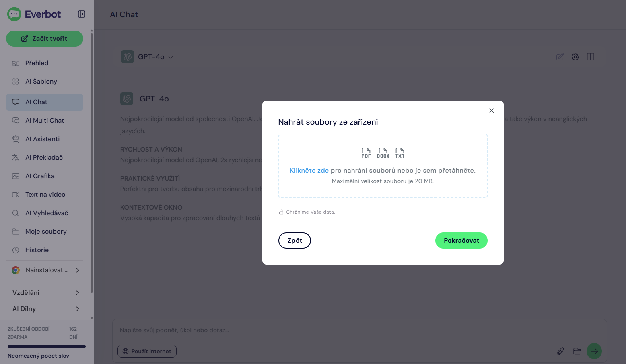
Task: Click the Zpět button
Action: [294, 241]
